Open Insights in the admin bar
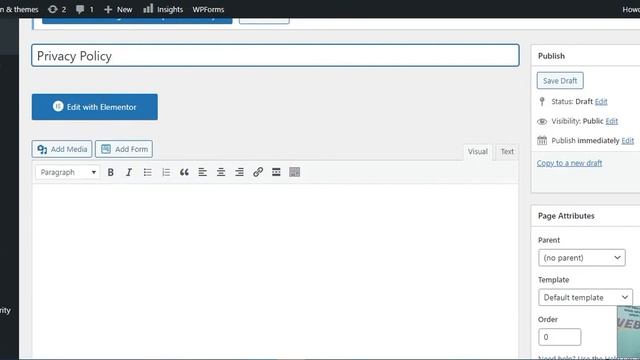Image resolution: width=640 pixels, height=360 pixels. click(x=163, y=9)
